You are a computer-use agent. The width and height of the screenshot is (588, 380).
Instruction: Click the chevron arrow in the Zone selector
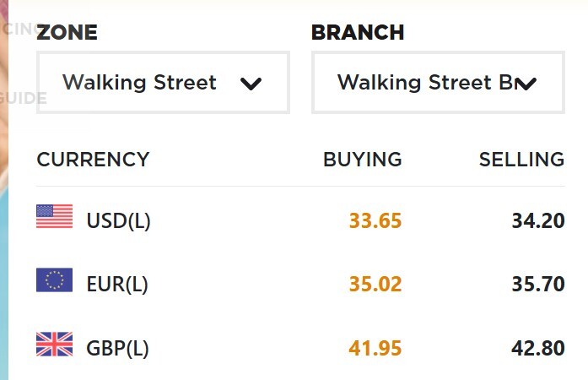(x=251, y=84)
